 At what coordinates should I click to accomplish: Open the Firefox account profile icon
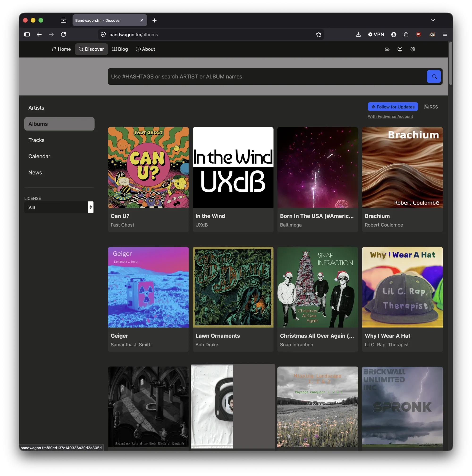click(x=394, y=34)
